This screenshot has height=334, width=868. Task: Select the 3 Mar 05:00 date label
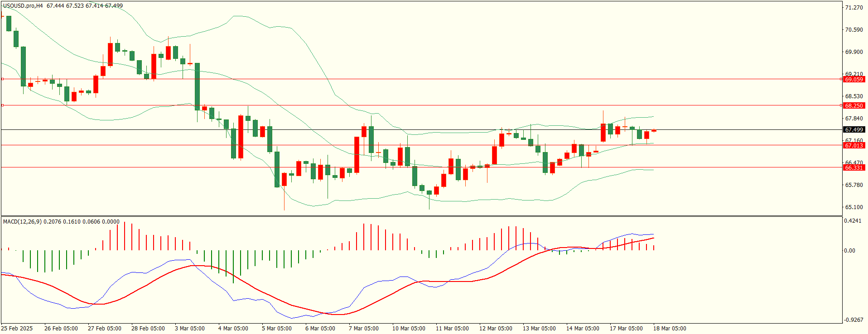[189, 329]
